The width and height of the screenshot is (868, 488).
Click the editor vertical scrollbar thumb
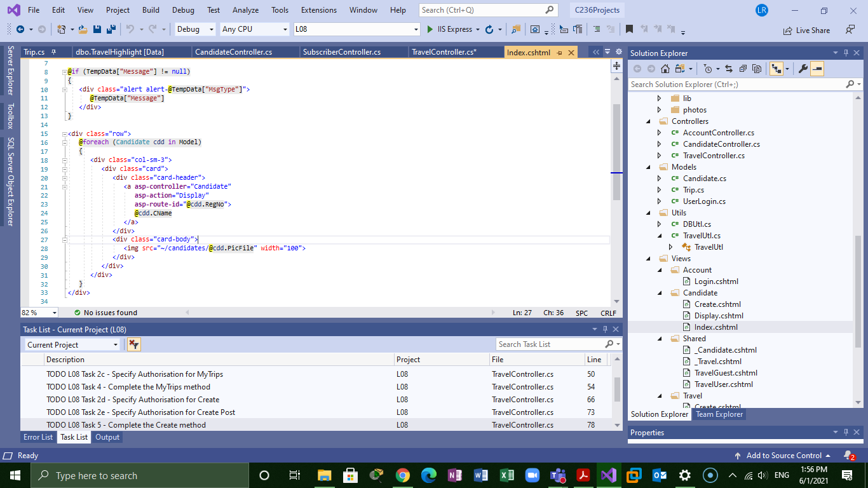pos(616,151)
